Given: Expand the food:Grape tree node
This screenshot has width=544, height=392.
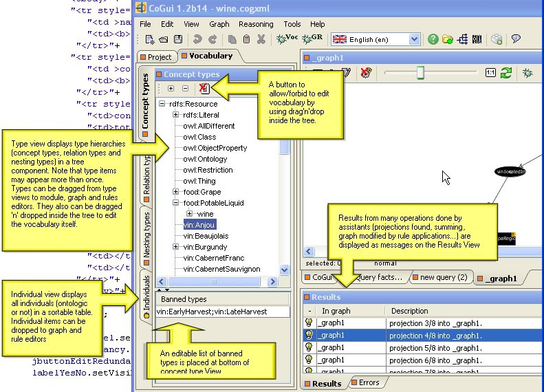Looking at the screenshot, I should 175,191.
